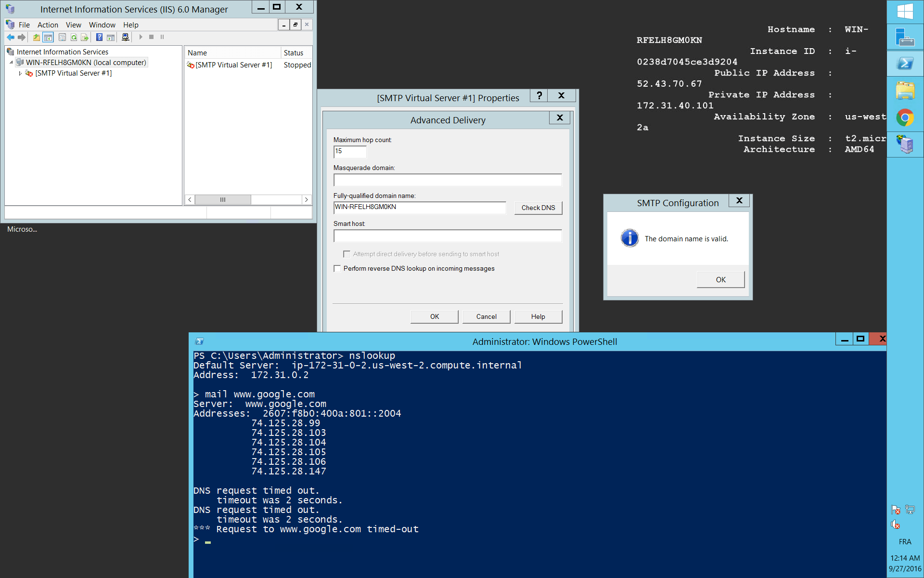Click the muted speaker tray icon

click(896, 525)
